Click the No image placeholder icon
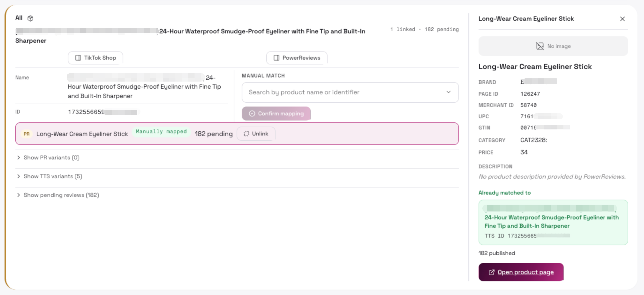644x295 pixels. click(x=540, y=46)
